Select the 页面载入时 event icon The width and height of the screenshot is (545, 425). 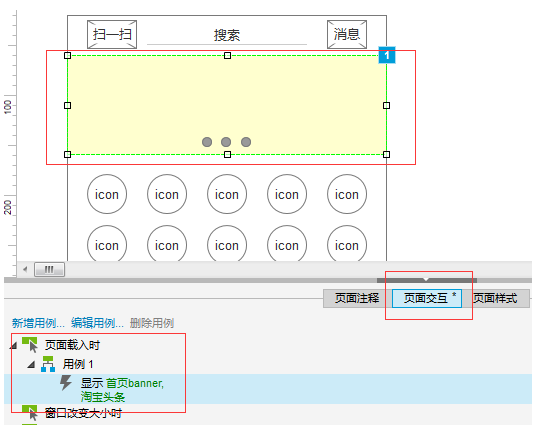(30, 345)
